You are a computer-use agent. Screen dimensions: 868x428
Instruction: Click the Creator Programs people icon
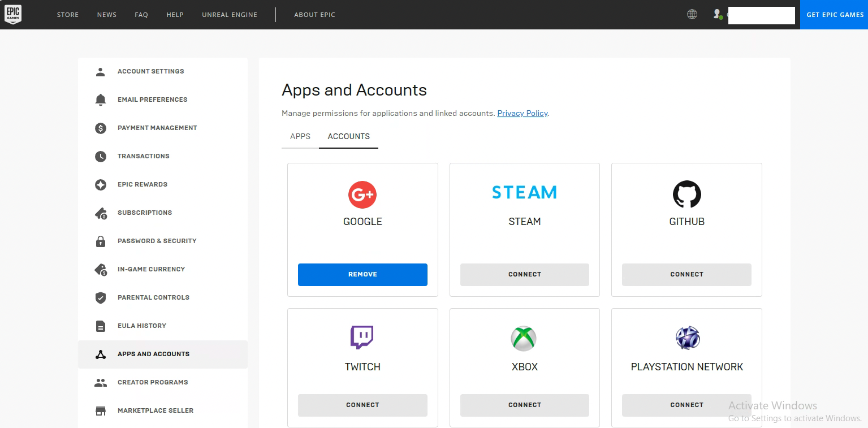101,383
